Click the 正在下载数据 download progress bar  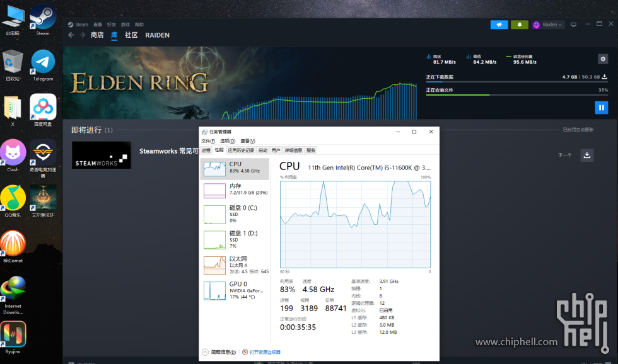[516, 82]
